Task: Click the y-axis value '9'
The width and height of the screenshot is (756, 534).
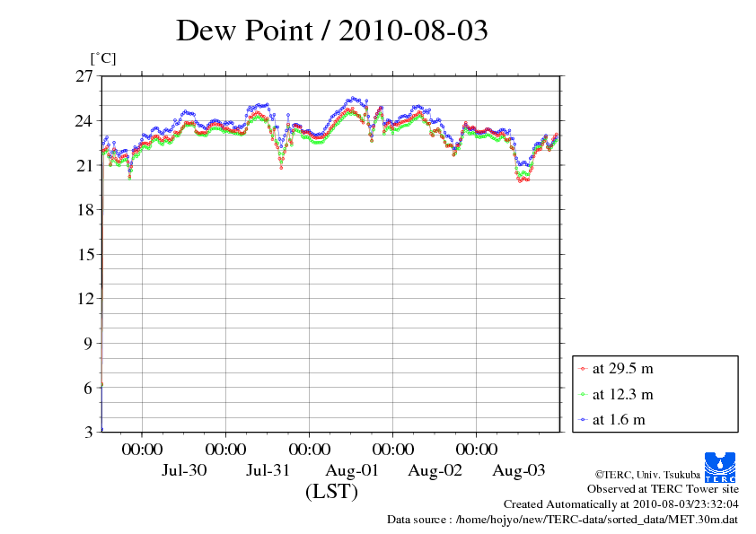Action: point(88,343)
